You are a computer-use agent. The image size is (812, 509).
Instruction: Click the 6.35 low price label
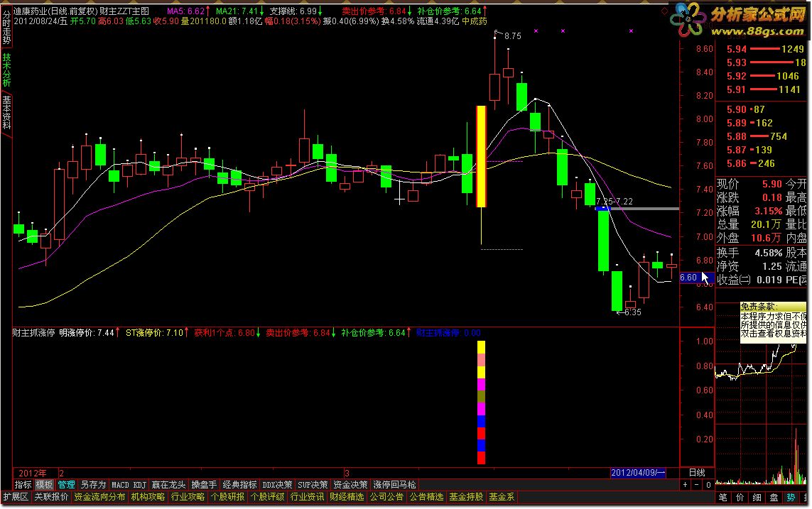pyautogui.click(x=632, y=312)
